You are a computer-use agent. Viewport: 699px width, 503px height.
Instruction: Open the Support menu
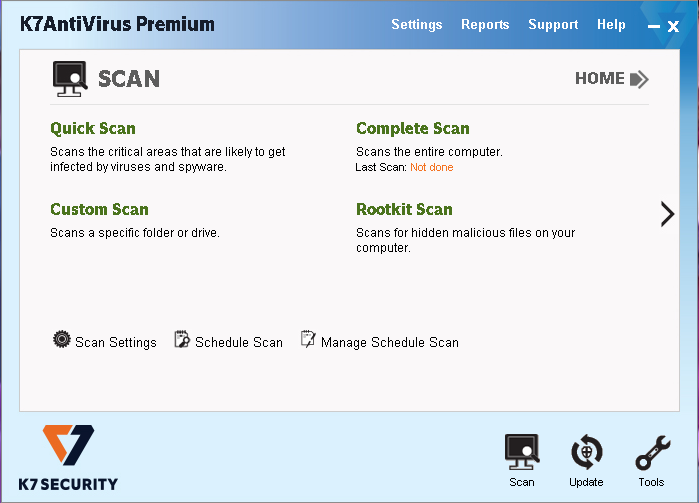pos(553,25)
